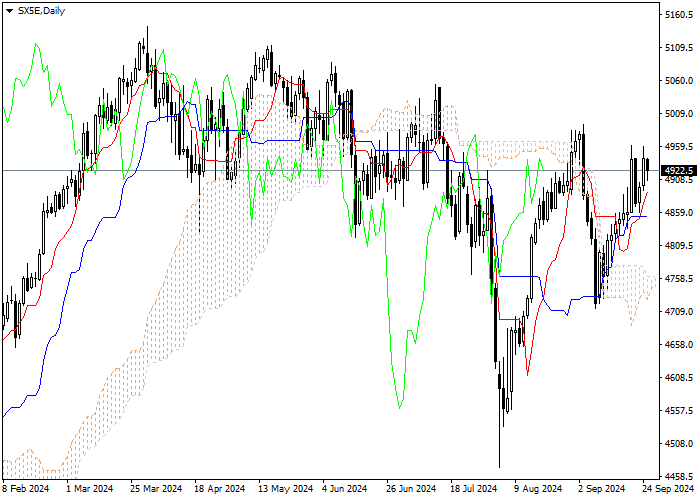Pick the 4658.0 price axis label

(x=679, y=345)
